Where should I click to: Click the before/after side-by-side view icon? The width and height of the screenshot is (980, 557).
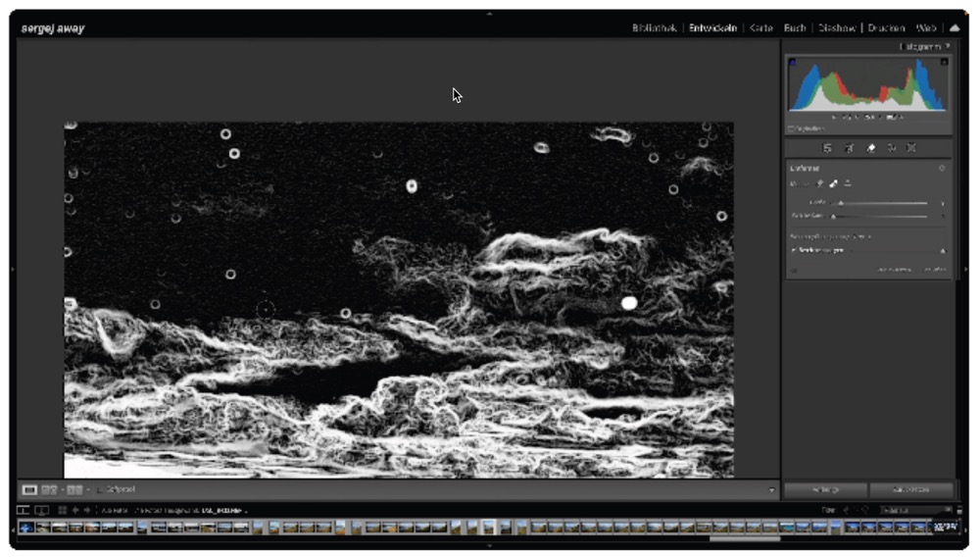click(49, 490)
